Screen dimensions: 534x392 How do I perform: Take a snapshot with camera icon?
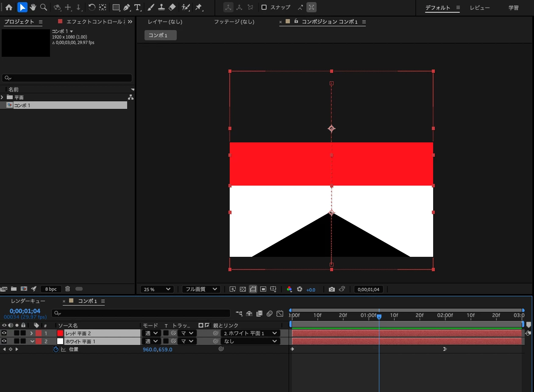click(332, 289)
